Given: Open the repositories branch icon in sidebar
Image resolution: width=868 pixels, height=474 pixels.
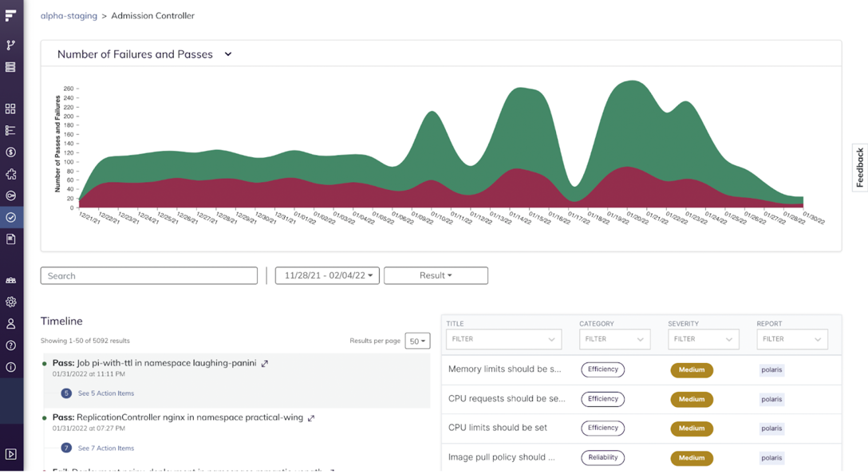Looking at the screenshot, I should (10, 45).
